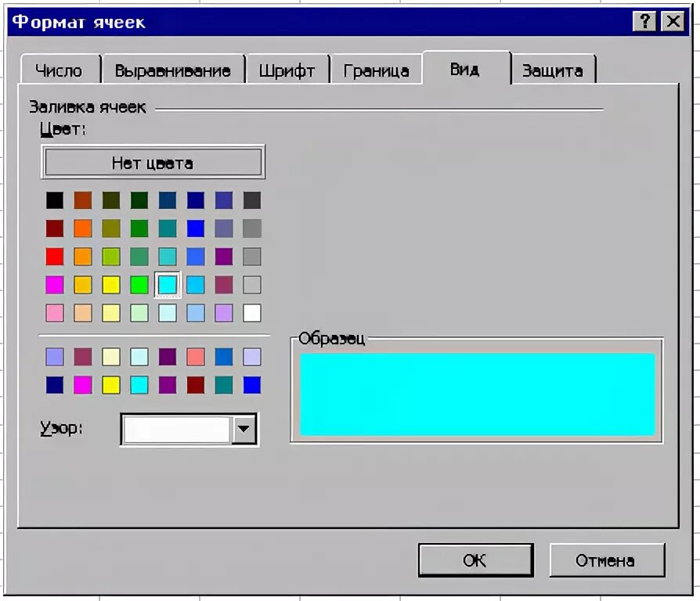Open the Узор pattern dropdown arrow
Image resolution: width=700 pixels, height=601 pixels.
click(244, 429)
